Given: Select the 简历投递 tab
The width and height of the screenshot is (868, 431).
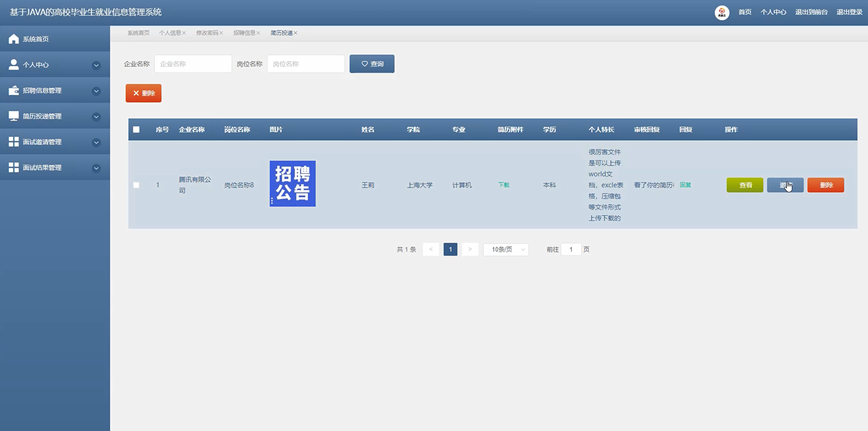Looking at the screenshot, I should (281, 33).
